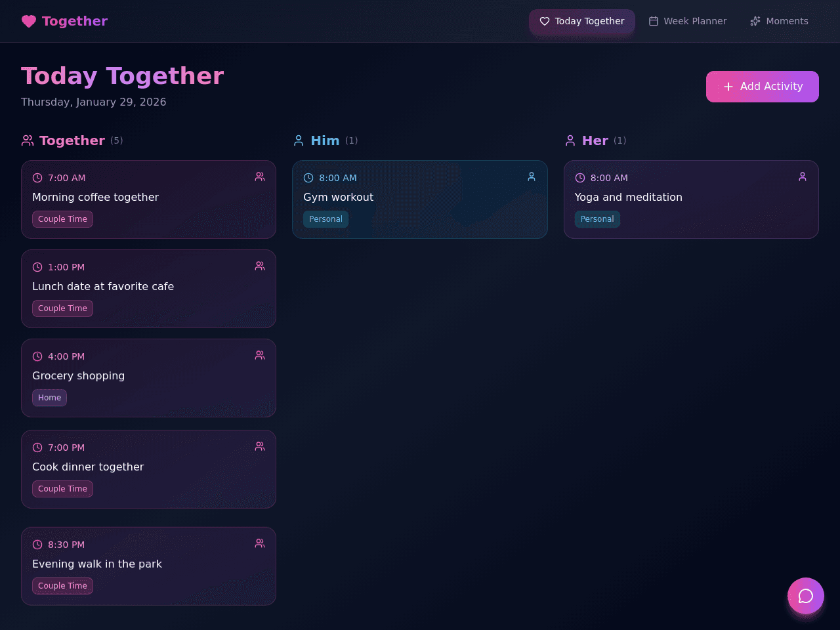Click the couple icon on Cook dinner together card
This screenshot has width=840, height=630.
[x=260, y=446]
